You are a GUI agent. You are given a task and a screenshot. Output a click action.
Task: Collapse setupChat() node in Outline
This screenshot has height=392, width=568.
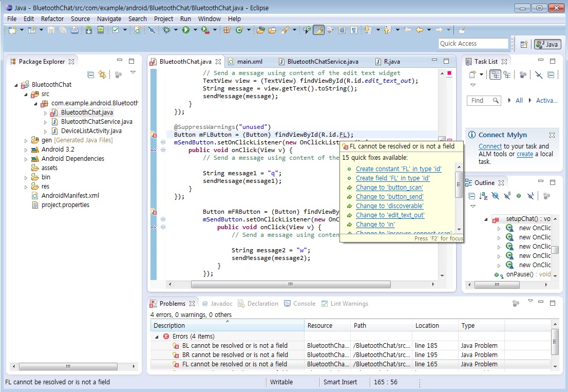[x=486, y=219]
